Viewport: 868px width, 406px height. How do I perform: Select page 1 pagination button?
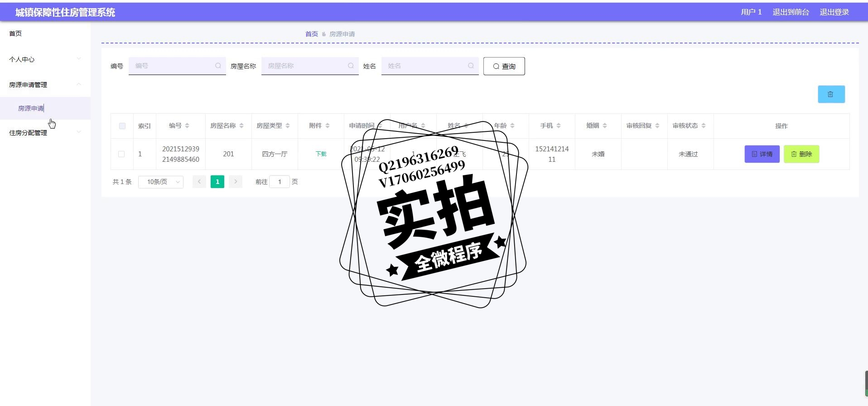point(217,182)
